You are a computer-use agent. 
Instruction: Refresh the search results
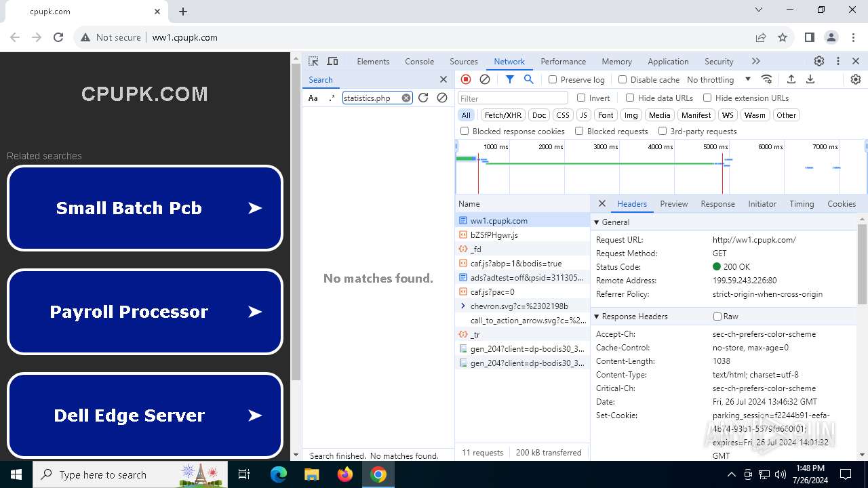pos(423,98)
